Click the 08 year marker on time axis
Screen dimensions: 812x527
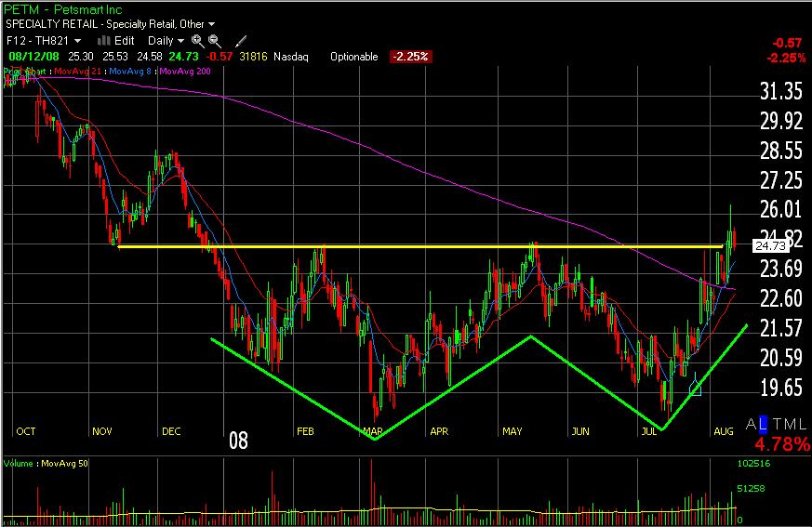(238, 441)
